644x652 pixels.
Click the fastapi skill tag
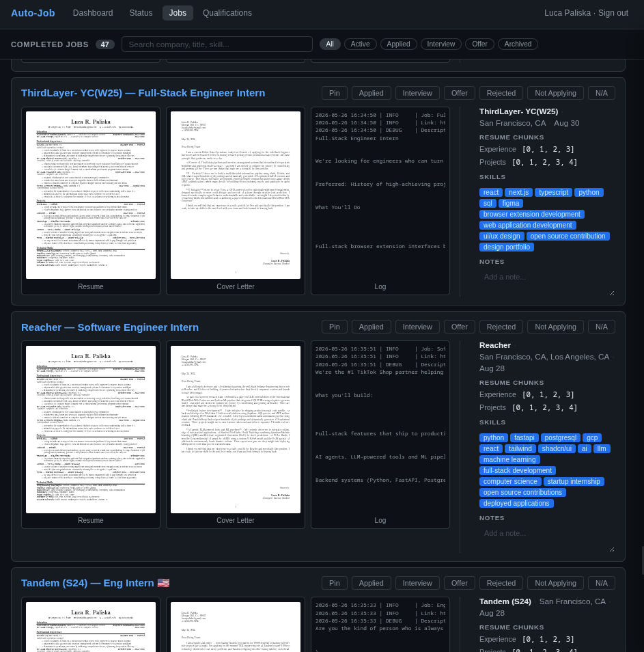524,438
